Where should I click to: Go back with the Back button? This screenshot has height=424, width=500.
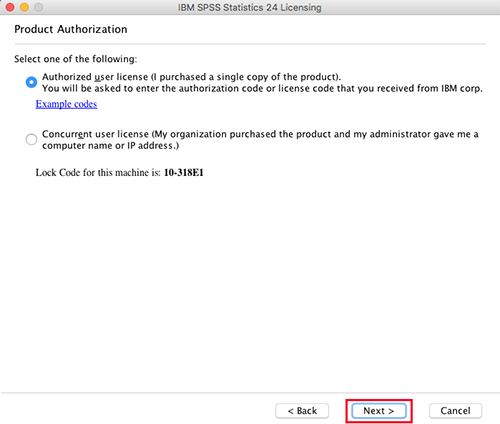[302, 411]
